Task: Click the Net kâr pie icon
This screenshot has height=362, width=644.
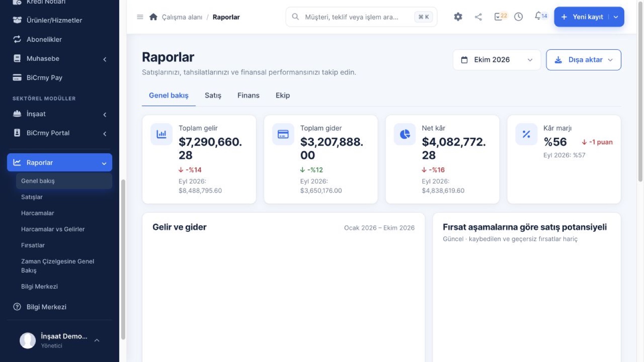Action: (x=405, y=134)
